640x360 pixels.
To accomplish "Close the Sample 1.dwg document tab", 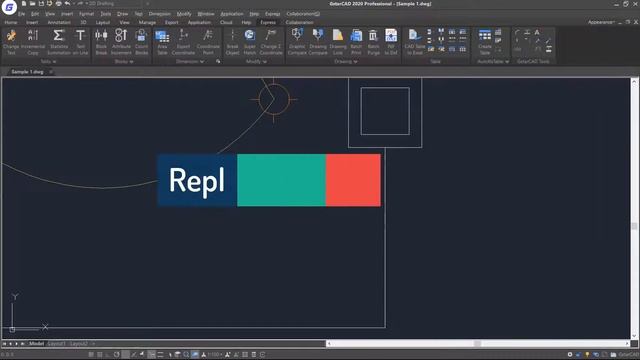I will click(51, 72).
